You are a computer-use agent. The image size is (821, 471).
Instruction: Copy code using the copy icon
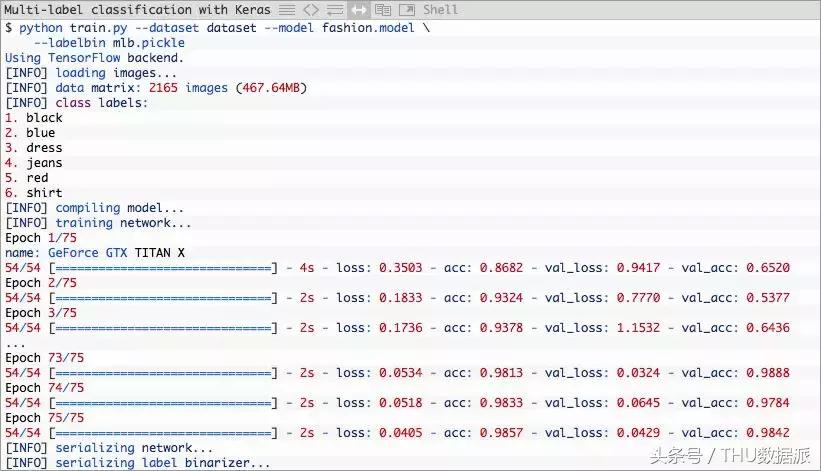pos(382,9)
